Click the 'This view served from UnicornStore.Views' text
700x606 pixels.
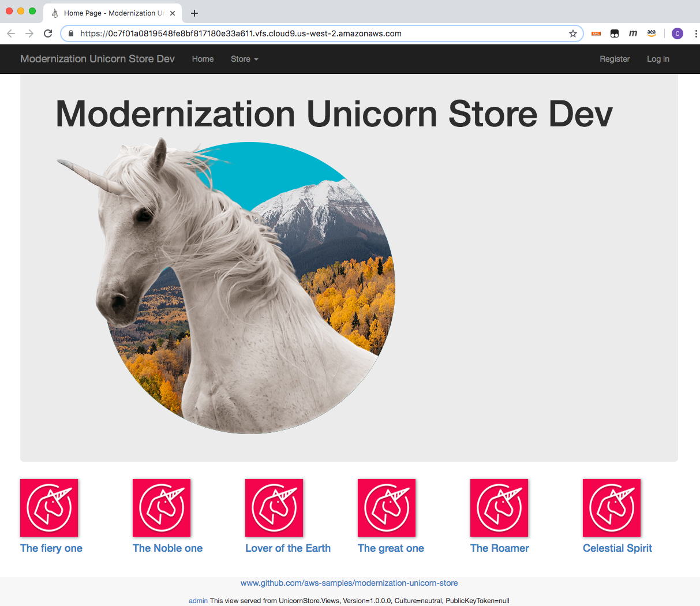tap(360, 601)
